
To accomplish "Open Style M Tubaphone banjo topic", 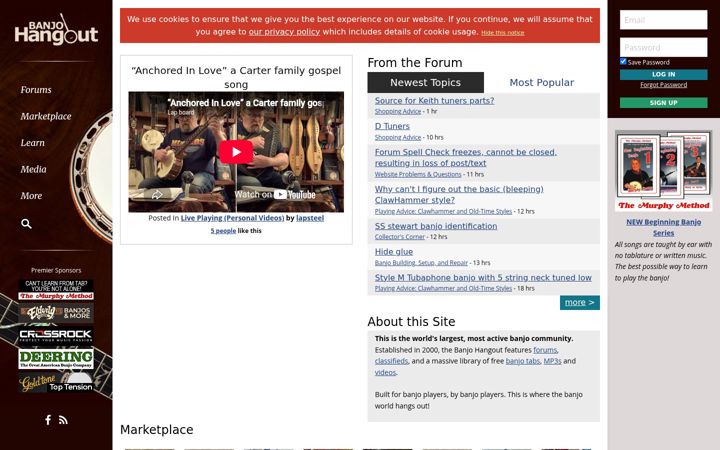I will coord(483,278).
